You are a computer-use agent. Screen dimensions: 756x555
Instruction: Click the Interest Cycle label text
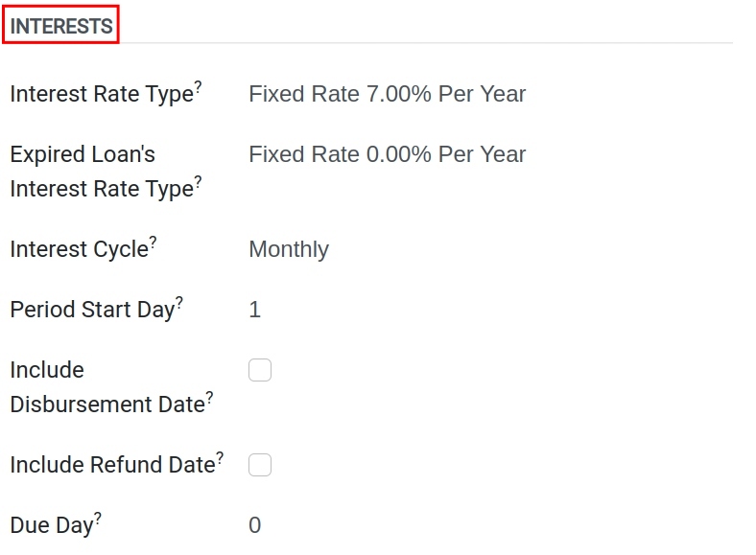point(79,249)
